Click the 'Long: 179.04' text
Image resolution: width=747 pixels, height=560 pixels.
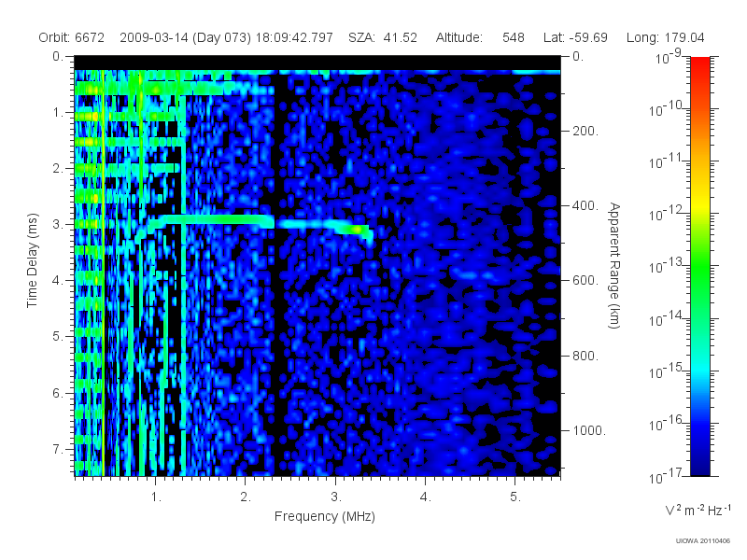665,37
